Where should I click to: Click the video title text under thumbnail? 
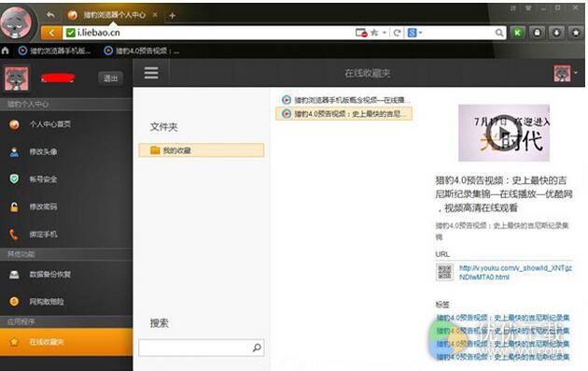click(504, 194)
